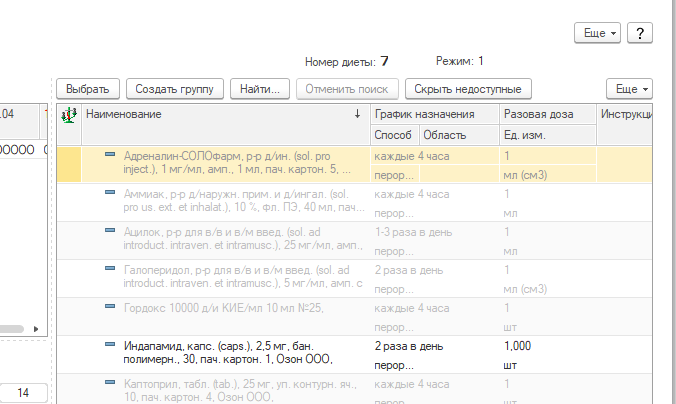The image size is (676, 404).
Task: Click the Разовая доза column header
Action: (x=538, y=115)
